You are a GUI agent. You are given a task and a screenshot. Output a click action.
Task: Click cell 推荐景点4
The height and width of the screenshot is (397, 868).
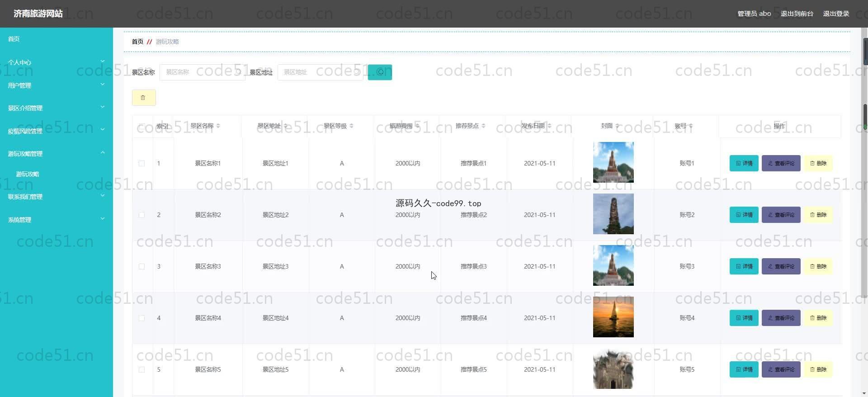[x=473, y=318]
